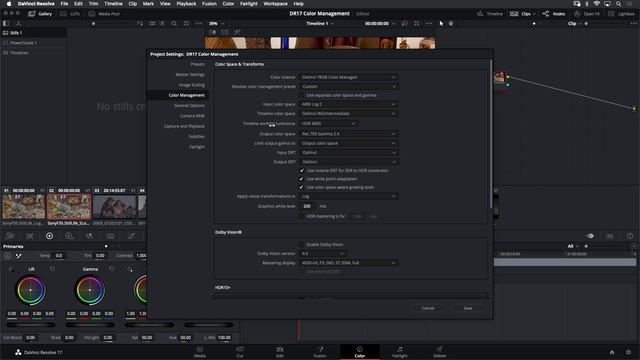Enable Use separate color space and gamma
The width and height of the screenshot is (640, 360).
[302, 95]
